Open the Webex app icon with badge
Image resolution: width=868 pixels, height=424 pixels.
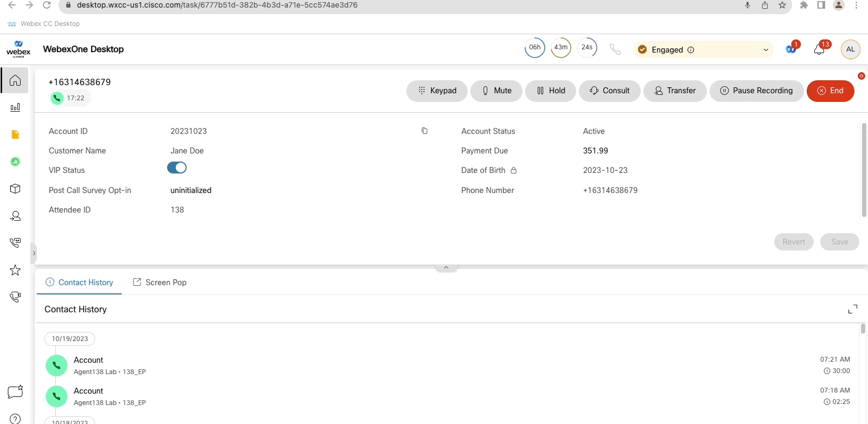point(791,49)
